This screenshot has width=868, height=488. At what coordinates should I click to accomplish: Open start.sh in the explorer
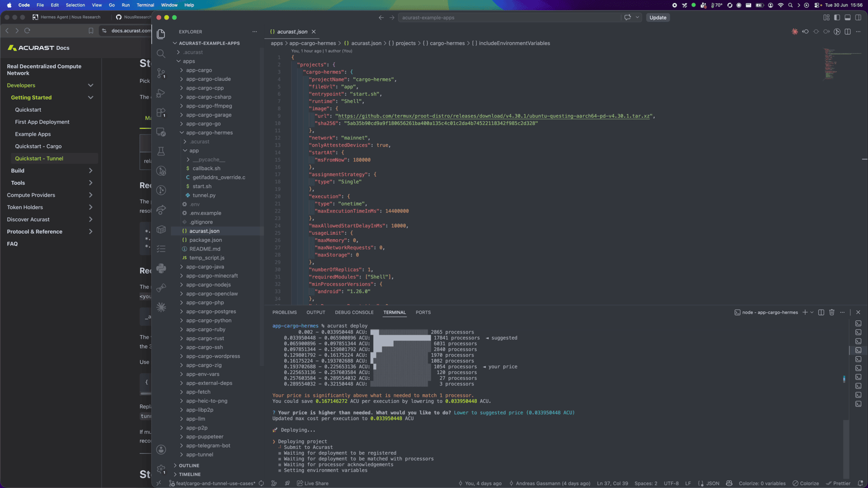coord(202,186)
